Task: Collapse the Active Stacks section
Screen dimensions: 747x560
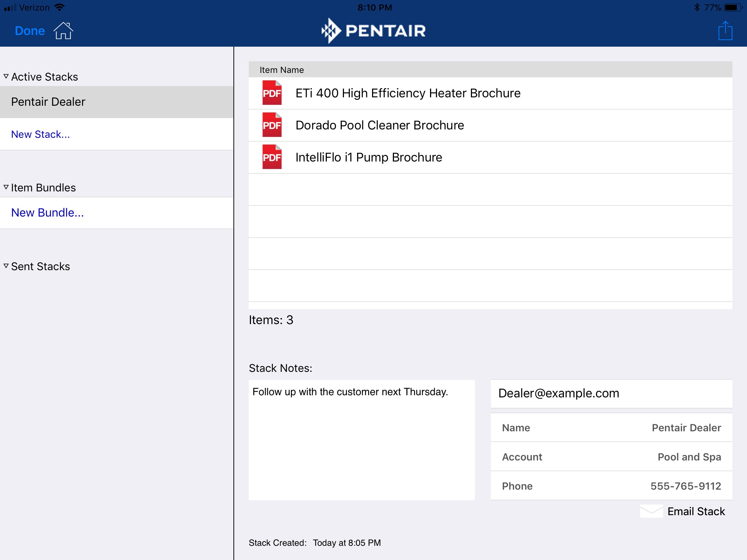Action: click(6, 77)
